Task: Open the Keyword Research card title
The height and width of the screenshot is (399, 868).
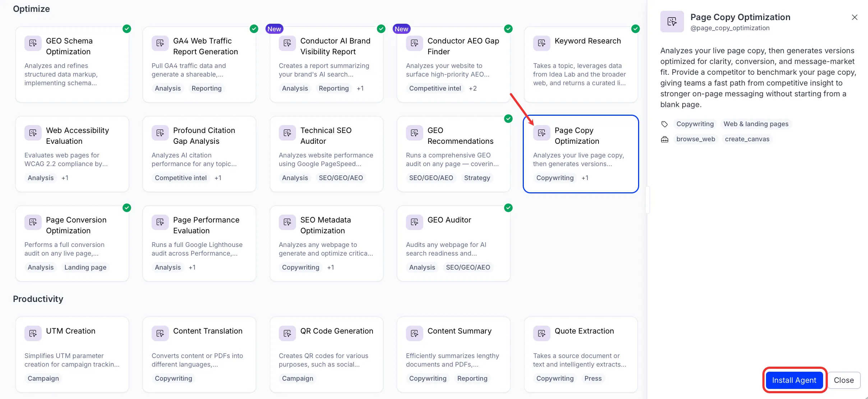Action: coord(587,41)
